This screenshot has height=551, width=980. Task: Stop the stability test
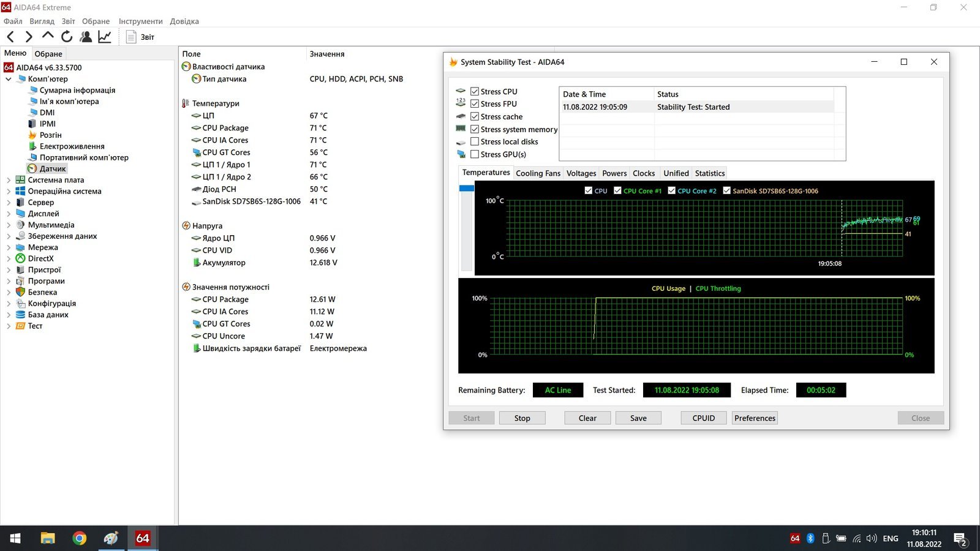point(522,418)
